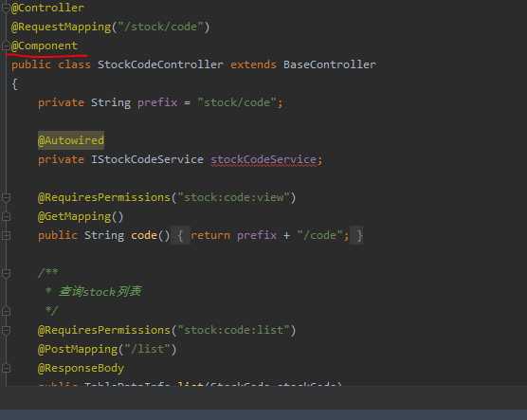This screenshot has height=420, width=527.
Task: Click the "stock:code:list" permission string
Action: point(233,330)
